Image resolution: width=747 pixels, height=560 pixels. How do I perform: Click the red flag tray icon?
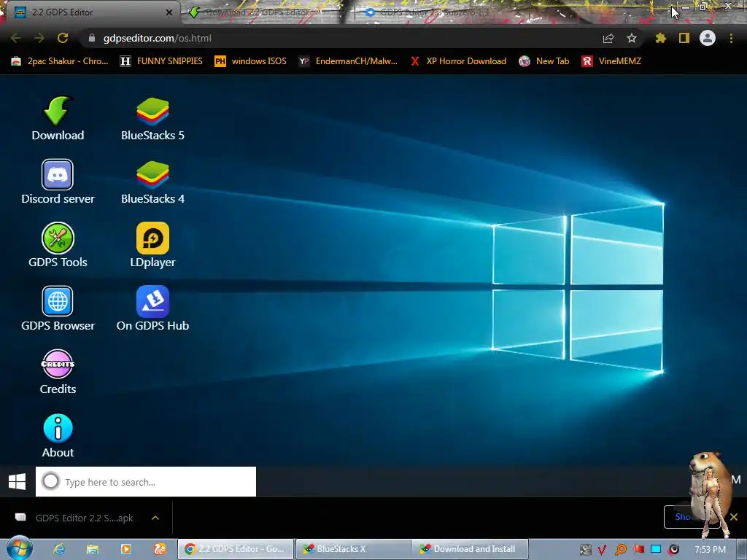(639, 550)
